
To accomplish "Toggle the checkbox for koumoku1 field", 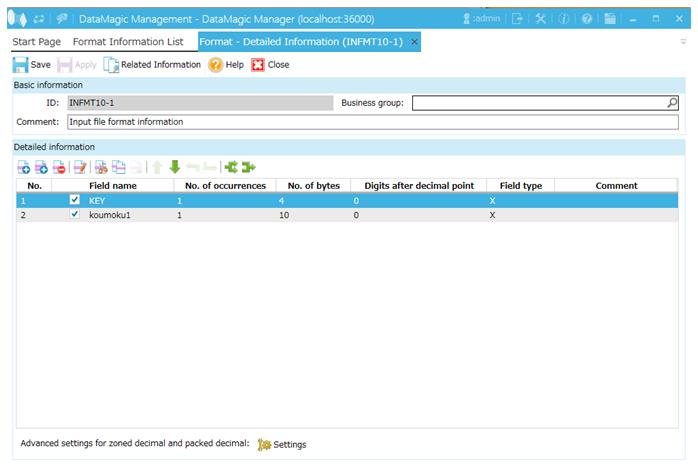I will 74,214.
